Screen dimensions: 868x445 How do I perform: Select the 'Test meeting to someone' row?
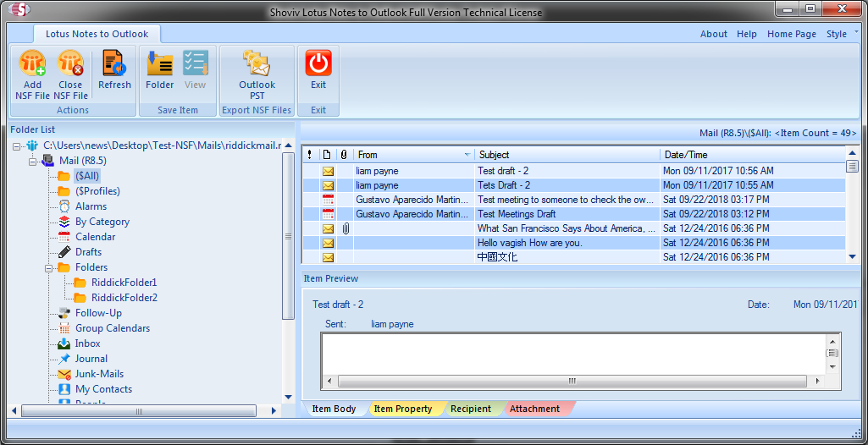574,200
